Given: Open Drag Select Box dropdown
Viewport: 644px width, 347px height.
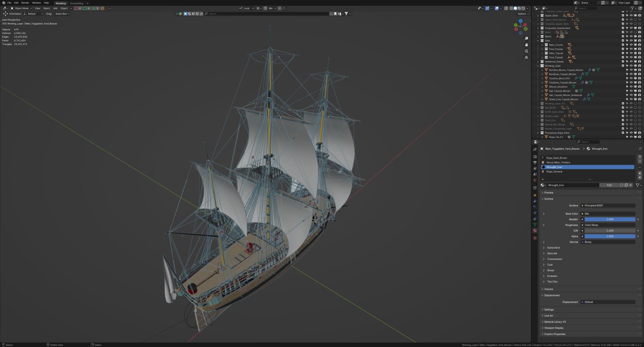Looking at the screenshot, I should point(62,14).
